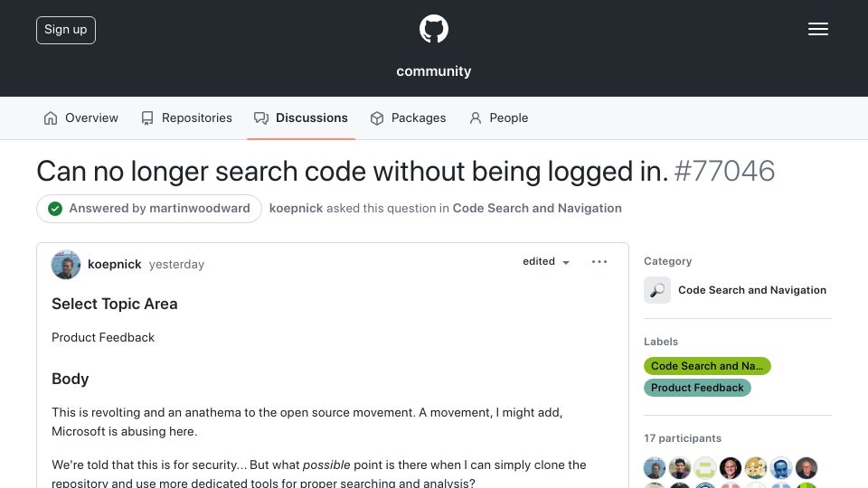The width and height of the screenshot is (868, 488).
Task: Select the green Code Search and Na… label
Action: [707, 366]
